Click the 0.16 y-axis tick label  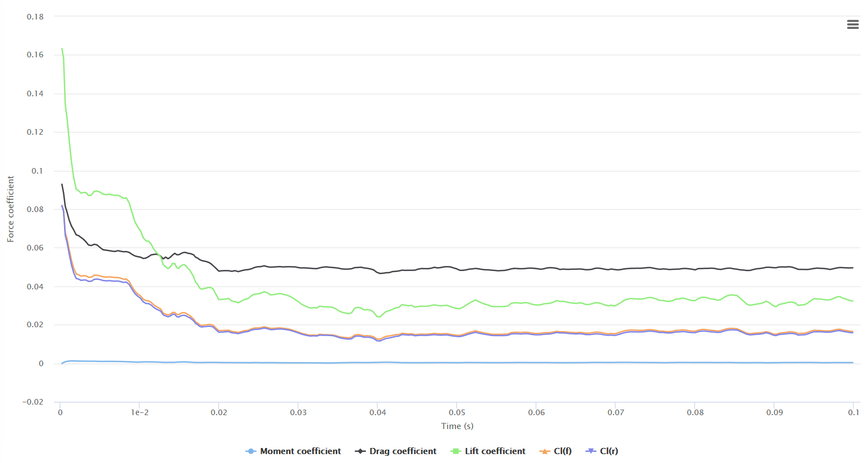(x=35, y=55)
